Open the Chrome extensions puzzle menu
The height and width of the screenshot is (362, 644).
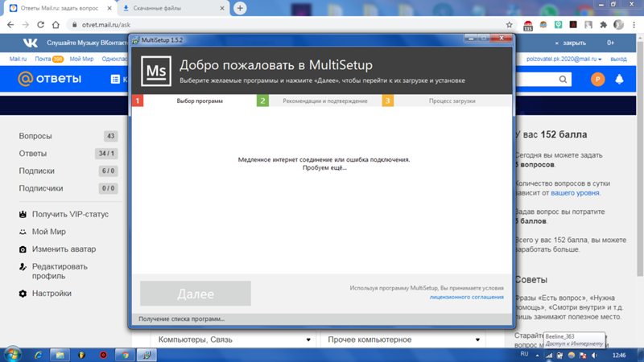point(603,25)
